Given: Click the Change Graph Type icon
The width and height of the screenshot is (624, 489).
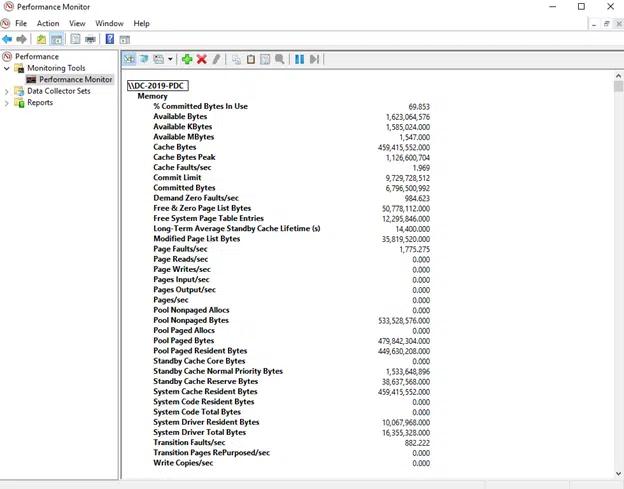Looking at the screenshot, I should coord(158,59).
